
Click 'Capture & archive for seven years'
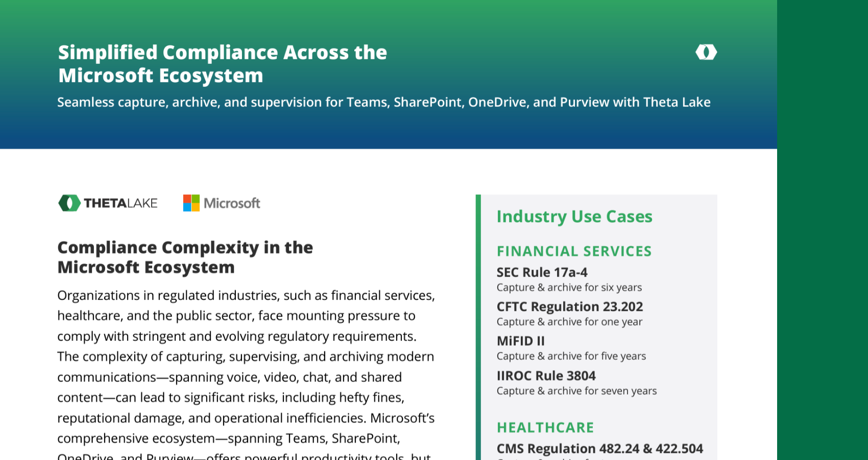(x=577, y=391)
